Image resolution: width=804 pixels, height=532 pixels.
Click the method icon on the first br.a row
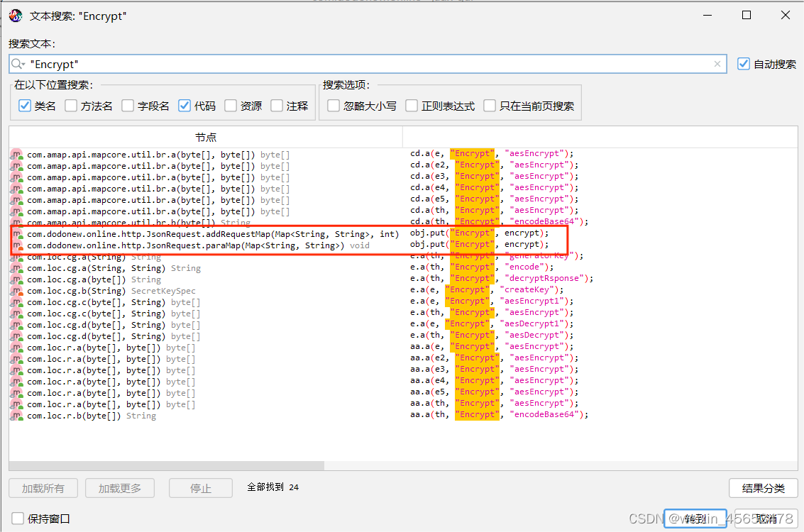click(x=16, y=153)
